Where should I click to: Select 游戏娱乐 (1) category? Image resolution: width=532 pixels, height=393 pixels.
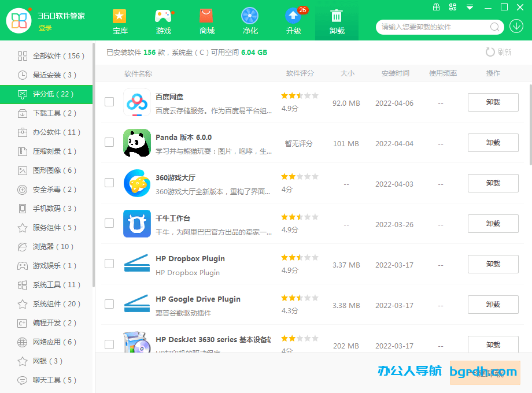pyautogui.click(x=46, y=265)
